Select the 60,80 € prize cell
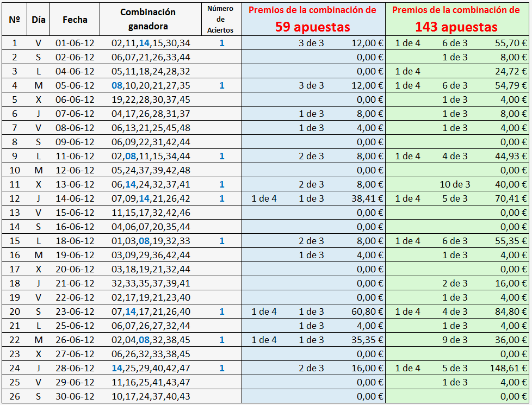 tap(367, 311)
